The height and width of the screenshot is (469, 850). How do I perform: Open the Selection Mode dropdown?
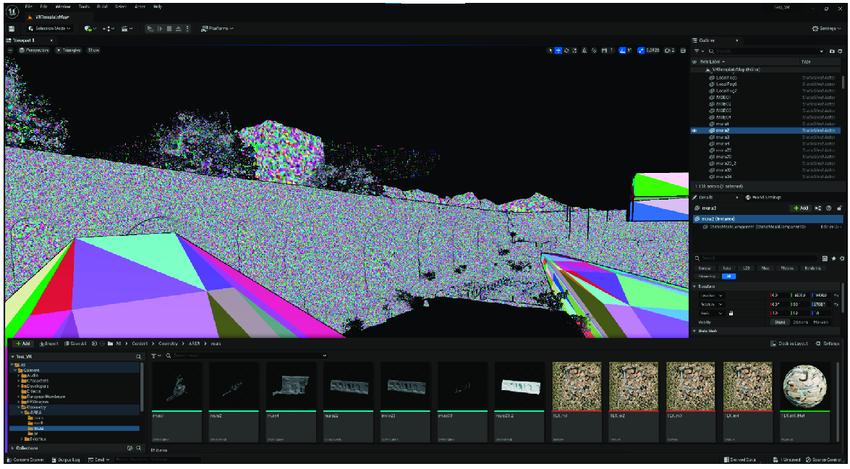pos(49,28)
